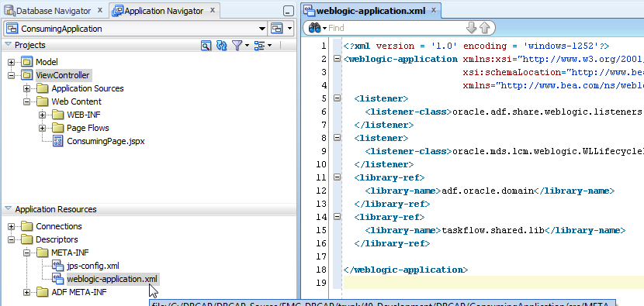
Task: Select the Web Content folder
Action: tap(76, 101)
